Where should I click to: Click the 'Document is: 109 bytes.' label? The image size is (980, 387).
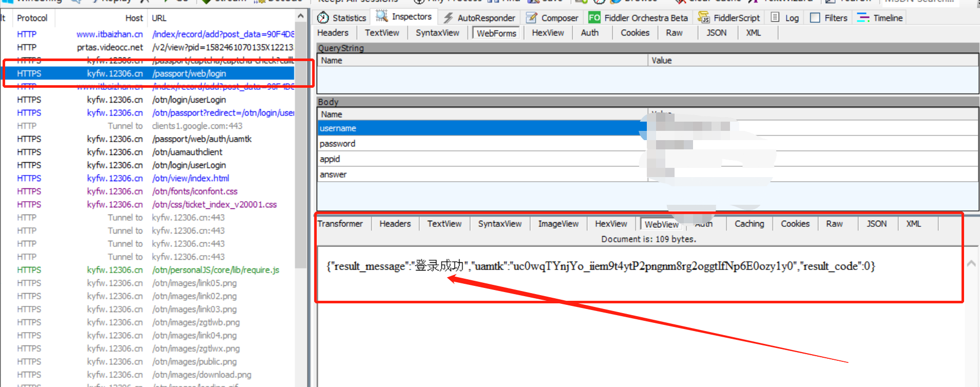pos(648,239)
